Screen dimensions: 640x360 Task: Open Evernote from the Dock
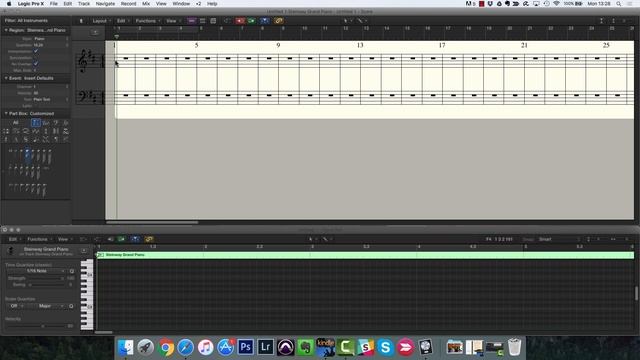point(305,347)
